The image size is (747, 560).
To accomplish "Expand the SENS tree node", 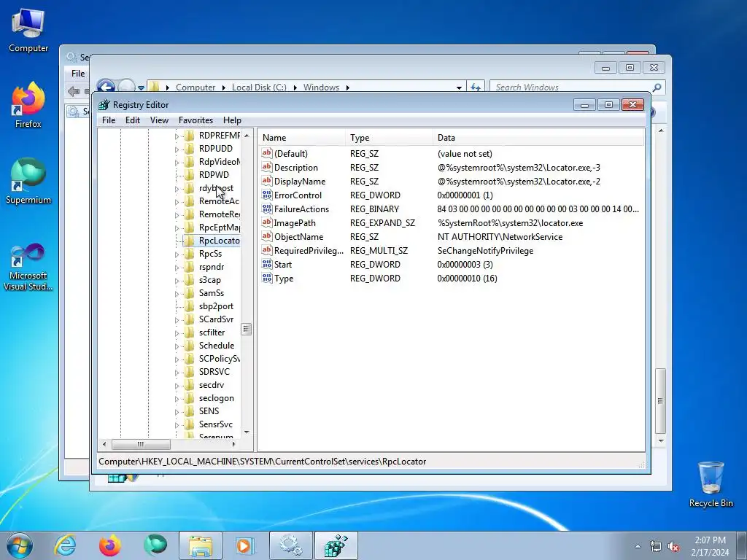I will 177,412.
